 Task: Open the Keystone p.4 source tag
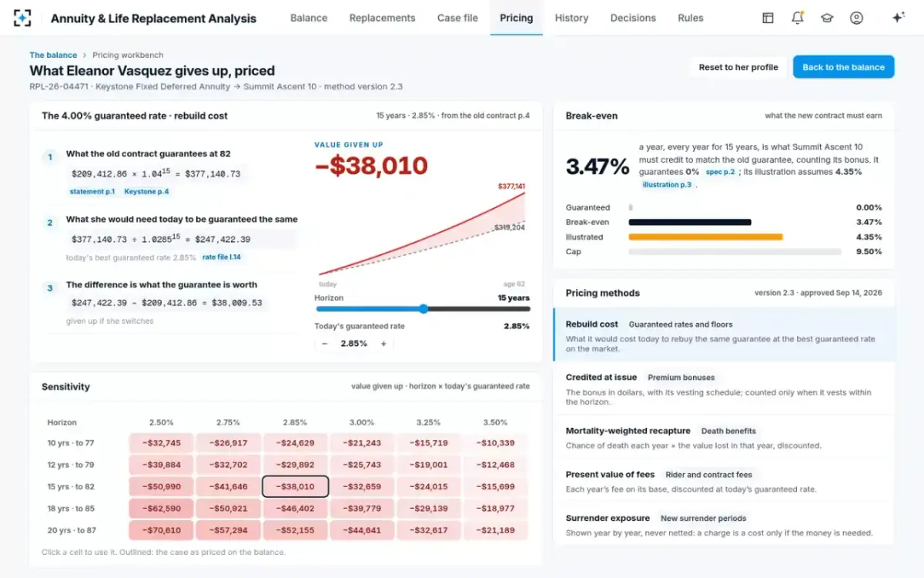pos(146,191)
